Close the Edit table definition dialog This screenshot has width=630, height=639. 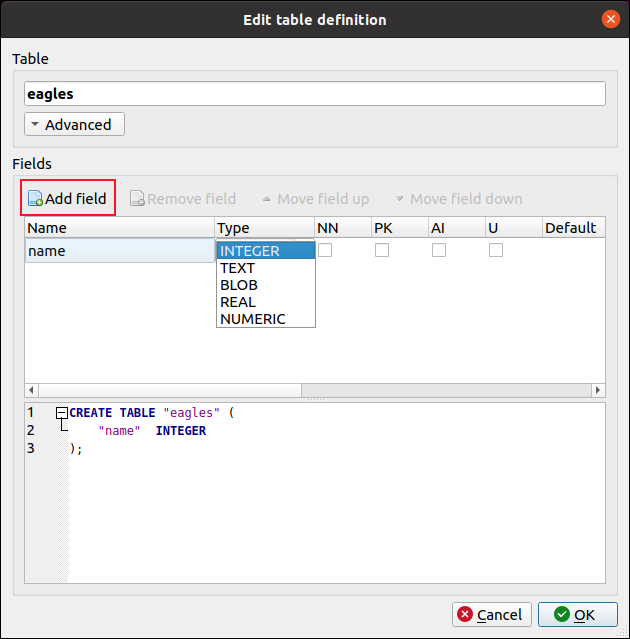pos(610,19)
